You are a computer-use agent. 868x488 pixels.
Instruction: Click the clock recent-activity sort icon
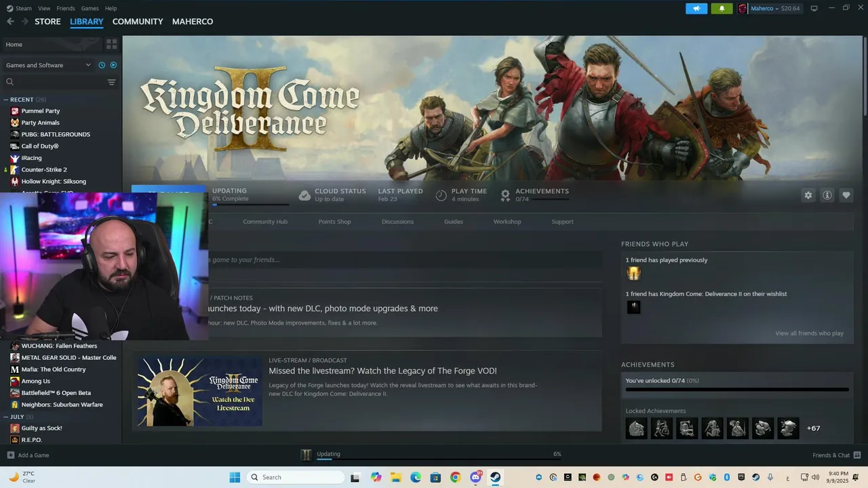[102, 65]
